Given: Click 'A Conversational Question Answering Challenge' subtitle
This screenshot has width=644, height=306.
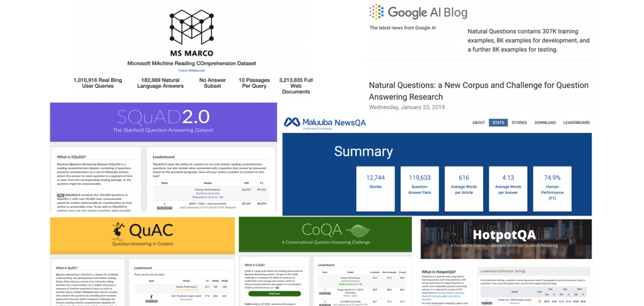Looking at the screenshot, I should click(x=326, y=242).
